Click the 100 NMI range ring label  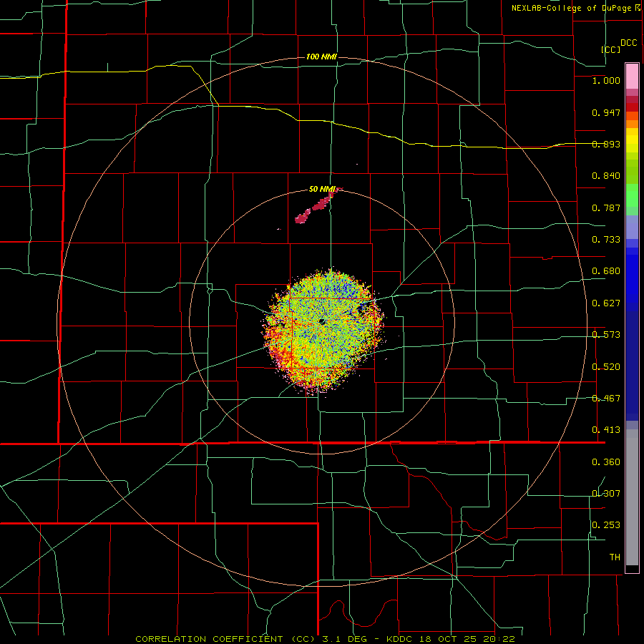tap(321, 57)
